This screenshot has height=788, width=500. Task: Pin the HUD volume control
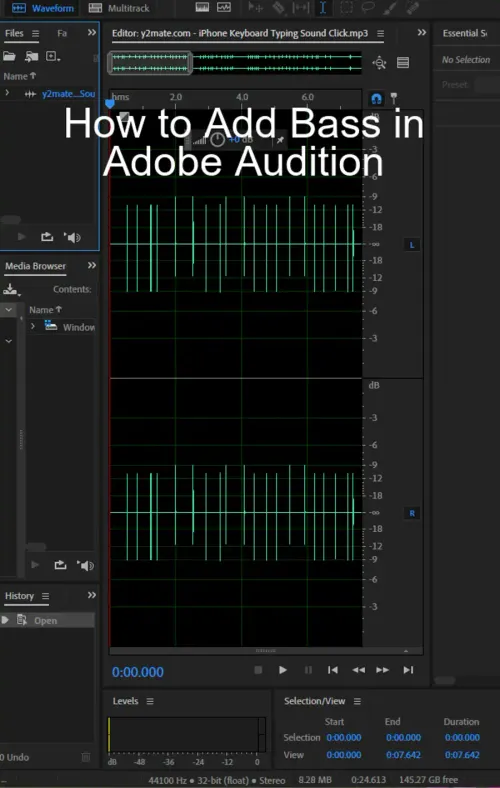pos(280,140)
